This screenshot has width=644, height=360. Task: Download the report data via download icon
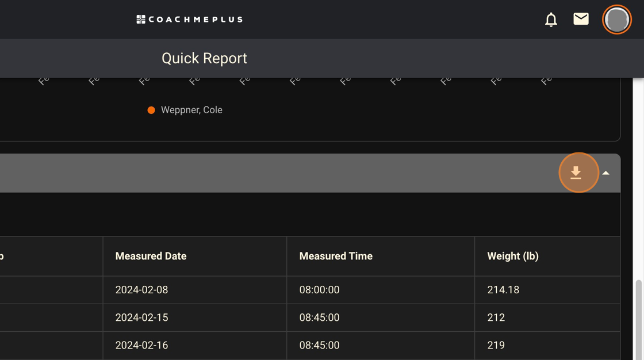[578, 173]
